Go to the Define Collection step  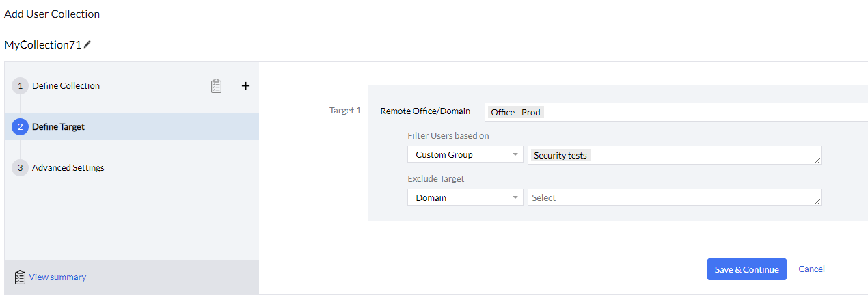click(x=66, y=86)
